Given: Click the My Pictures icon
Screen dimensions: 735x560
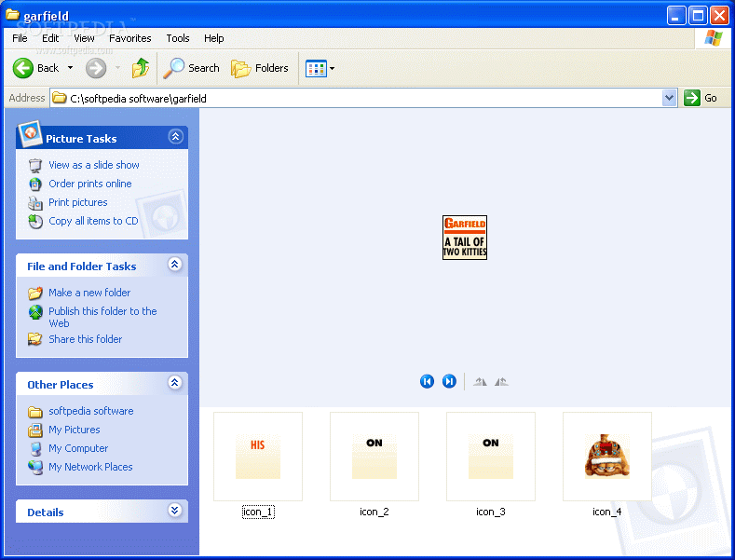Looking at the screenshot, I should pos(35,430).
